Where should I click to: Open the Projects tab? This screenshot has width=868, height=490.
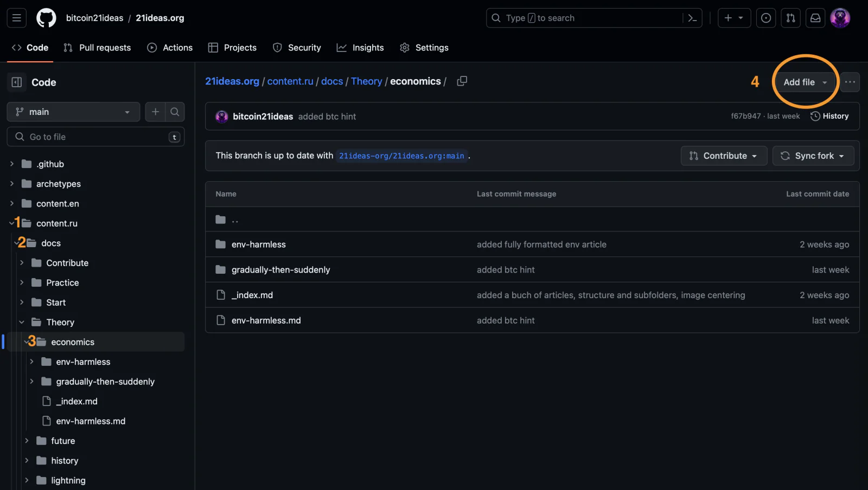click(x=232, y=48)
